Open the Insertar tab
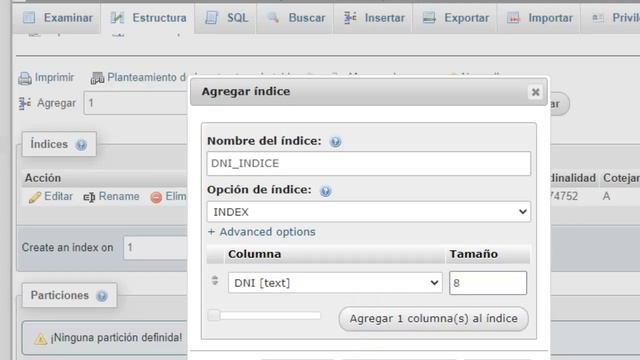 [x=373, y=18]
